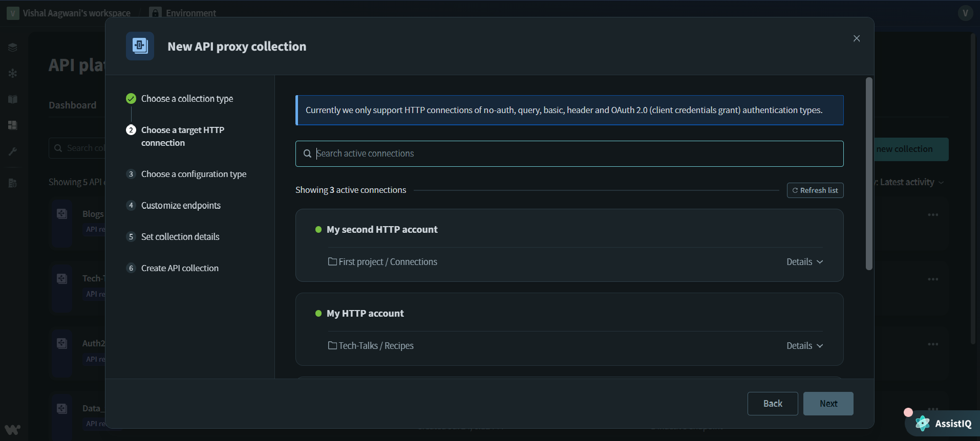Click the Next button

pyautogui.click(x=827, y=403)
